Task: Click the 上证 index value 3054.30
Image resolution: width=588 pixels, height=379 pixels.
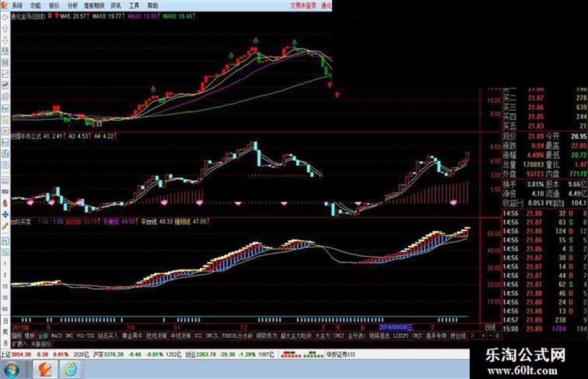Action: pyautogui.click(x=21, y=355)
